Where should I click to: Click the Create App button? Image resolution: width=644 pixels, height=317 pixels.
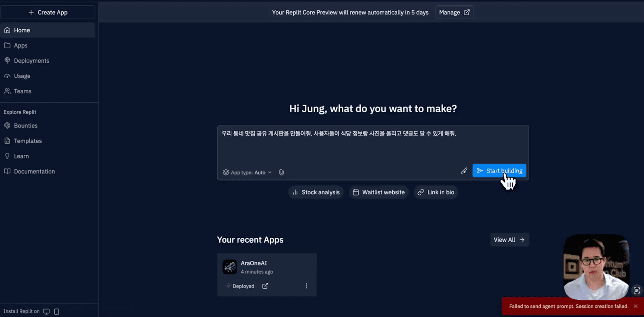[47, 12]
